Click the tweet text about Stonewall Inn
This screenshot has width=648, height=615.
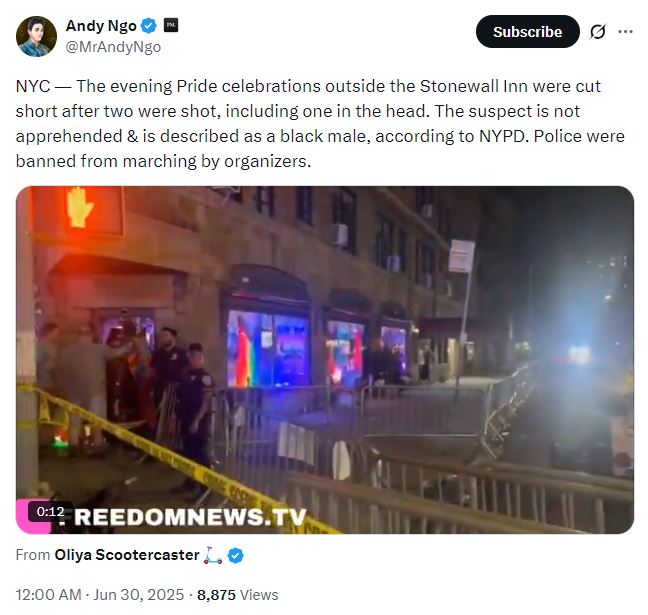click(320, 124)
